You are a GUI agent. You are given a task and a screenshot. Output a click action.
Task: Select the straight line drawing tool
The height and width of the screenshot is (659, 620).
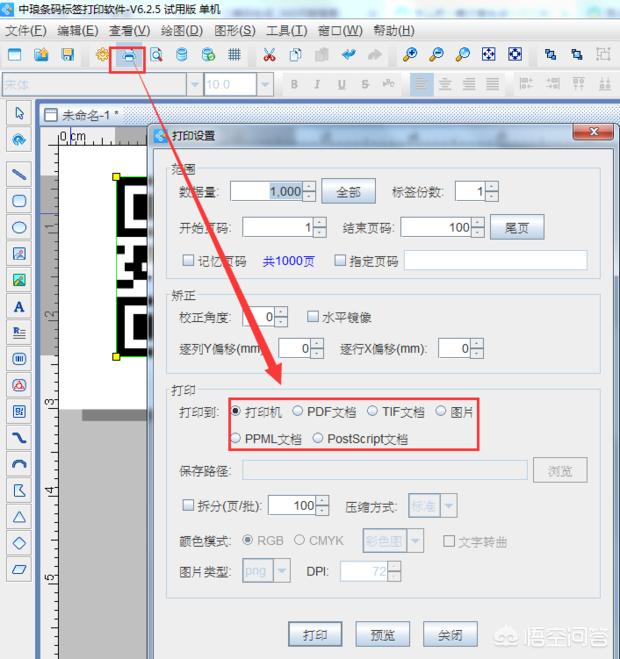tap(19, 174)
